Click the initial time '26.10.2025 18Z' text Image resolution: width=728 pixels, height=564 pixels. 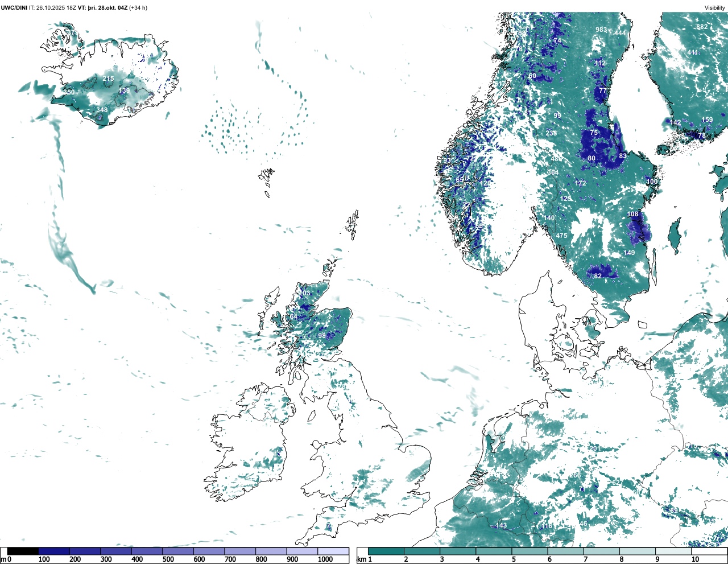pos(56,8)
